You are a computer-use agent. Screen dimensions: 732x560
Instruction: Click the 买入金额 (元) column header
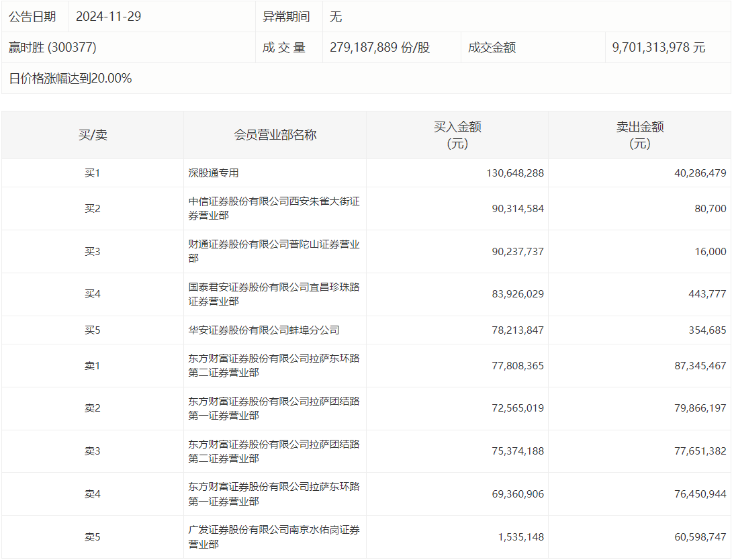click(x=457, y=136)
